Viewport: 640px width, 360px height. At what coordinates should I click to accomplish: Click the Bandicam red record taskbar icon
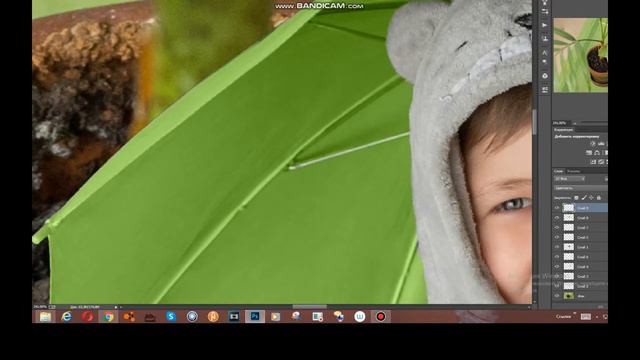click(x=380, y=316)
